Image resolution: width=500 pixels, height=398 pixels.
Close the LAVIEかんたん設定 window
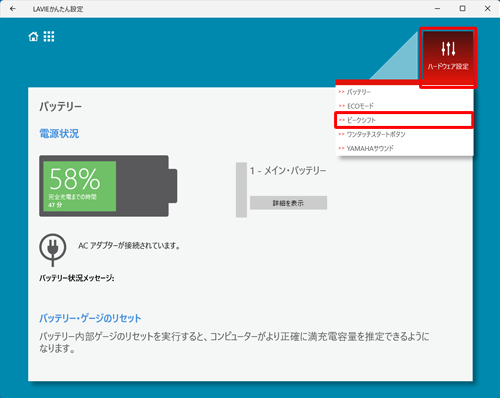[487, 9]
